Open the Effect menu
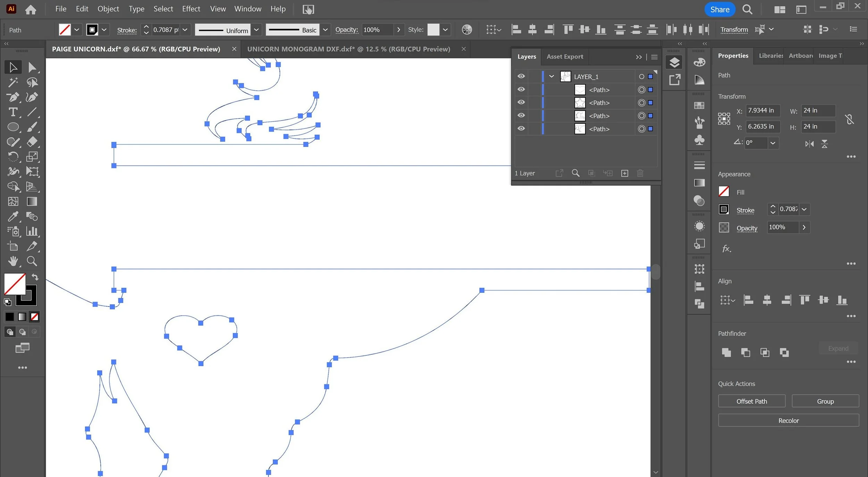The image size is (868, 477). 191,9
